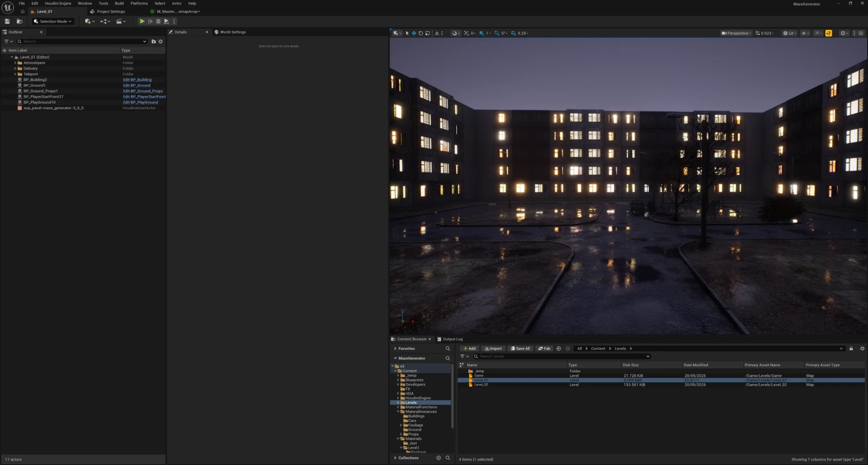Activate the viewport Rotate gizmo tool
Viewport: 868px width, 465px height.
click(x=420, y=33)
